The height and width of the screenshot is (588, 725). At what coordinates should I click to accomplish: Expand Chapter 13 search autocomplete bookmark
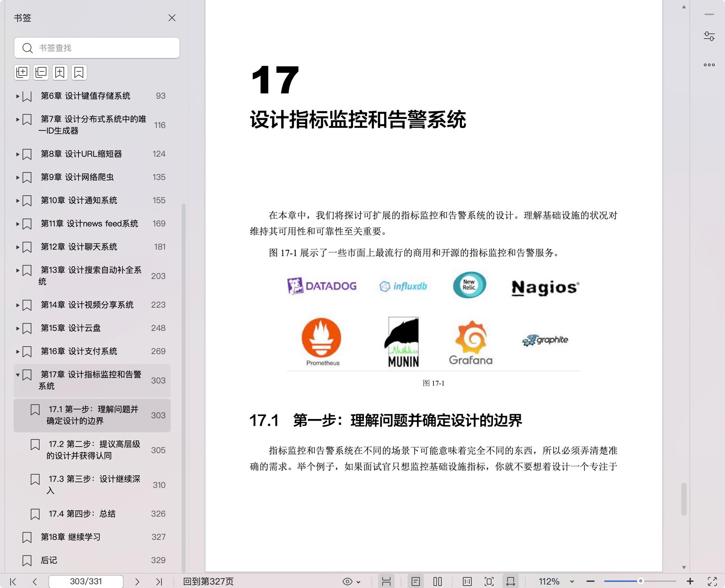click(18, 270)
